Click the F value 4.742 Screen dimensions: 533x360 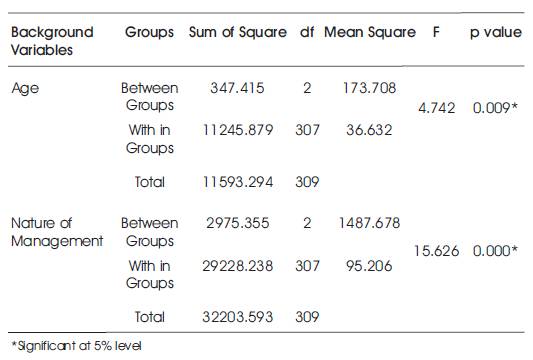(x=436, y=108)
